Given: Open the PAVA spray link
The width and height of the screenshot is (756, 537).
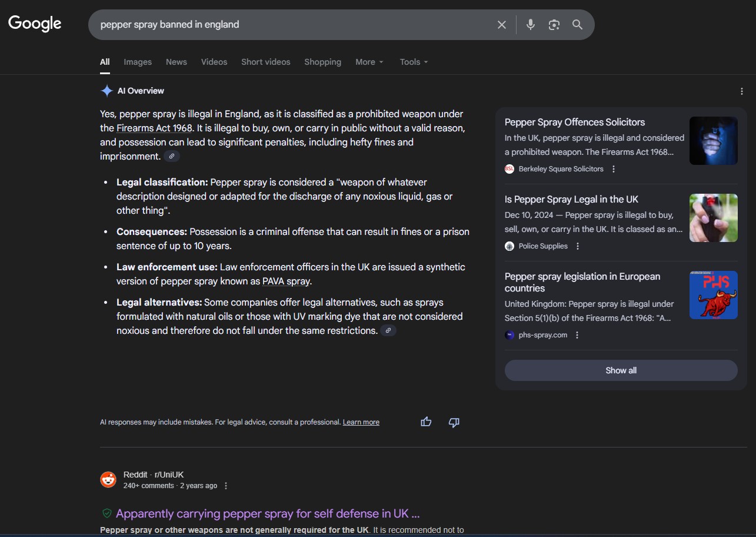Looking at the screenshot, I should tap(286, 281).
